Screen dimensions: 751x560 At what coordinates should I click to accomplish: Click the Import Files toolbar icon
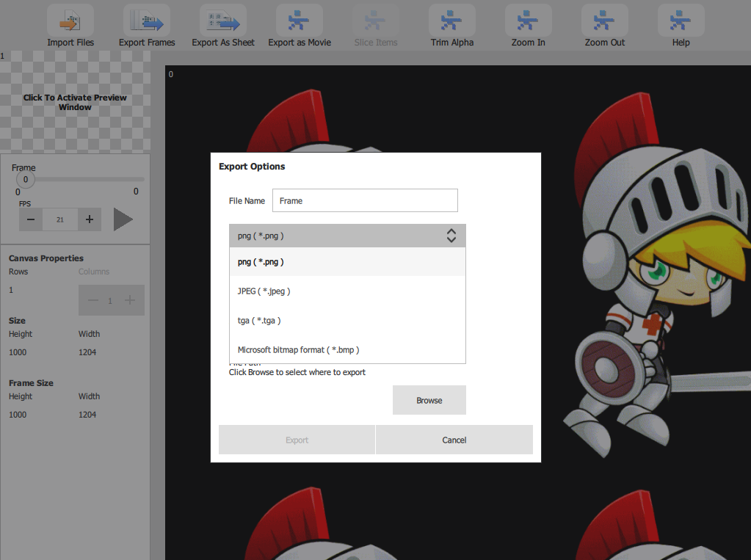click(70, 21)
